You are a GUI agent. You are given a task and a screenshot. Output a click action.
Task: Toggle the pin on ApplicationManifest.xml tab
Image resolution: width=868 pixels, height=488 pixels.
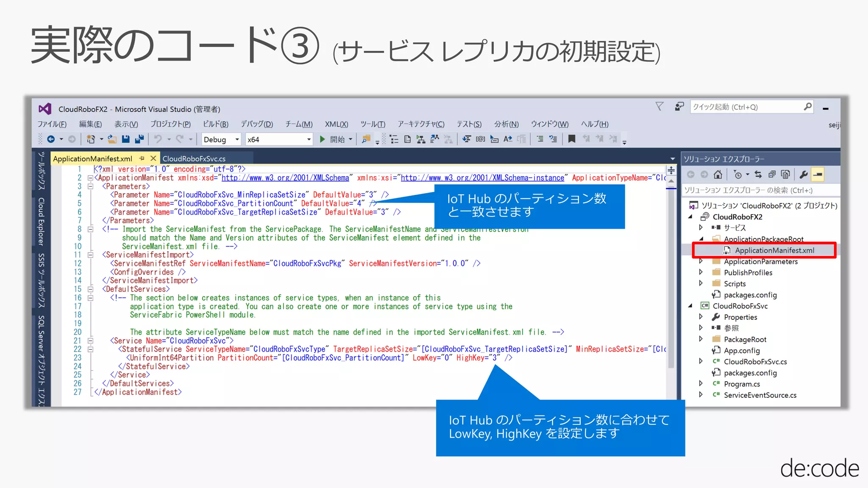[142, 158]
